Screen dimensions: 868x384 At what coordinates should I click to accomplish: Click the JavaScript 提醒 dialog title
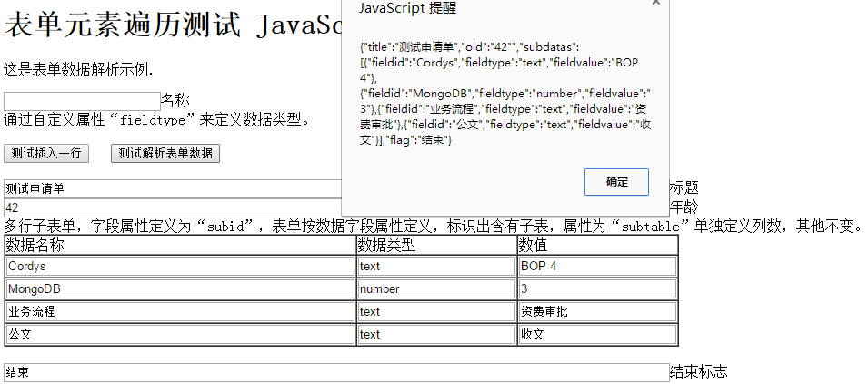click(x=407, y=8)
